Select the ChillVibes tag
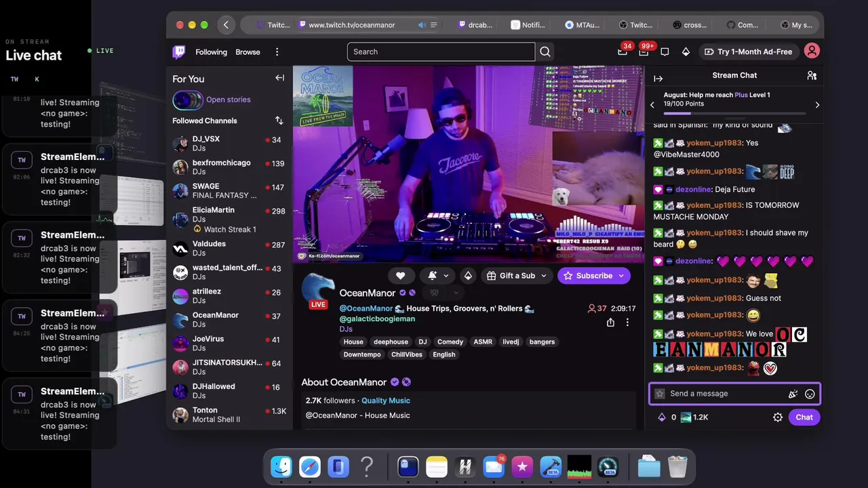This screenshot has height=488, width=868. click(407, 354)
